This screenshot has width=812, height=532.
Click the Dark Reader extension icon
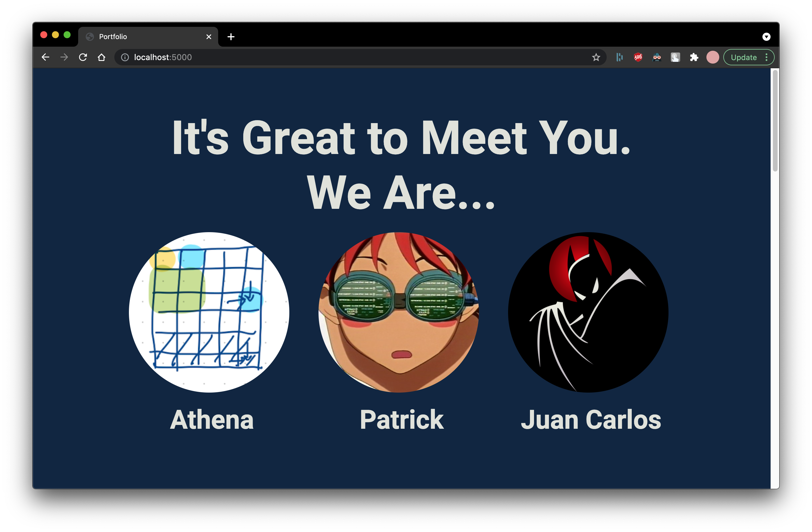[657, 57]
